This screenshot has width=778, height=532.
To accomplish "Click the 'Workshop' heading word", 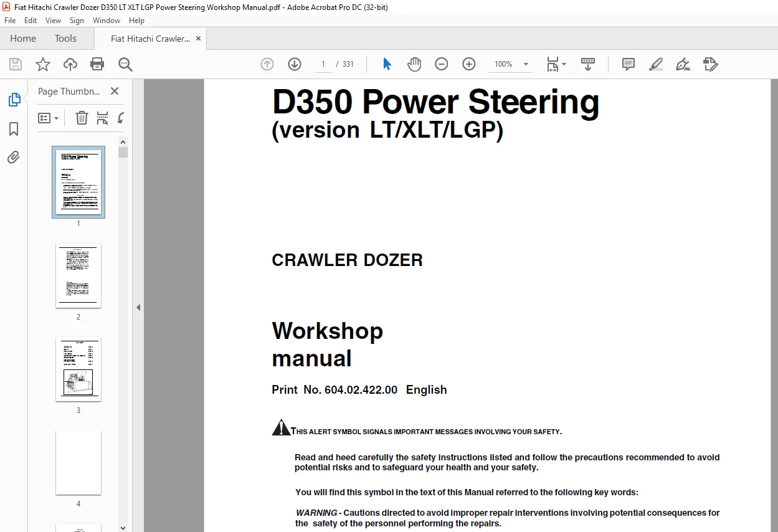I will coord(328,331).
